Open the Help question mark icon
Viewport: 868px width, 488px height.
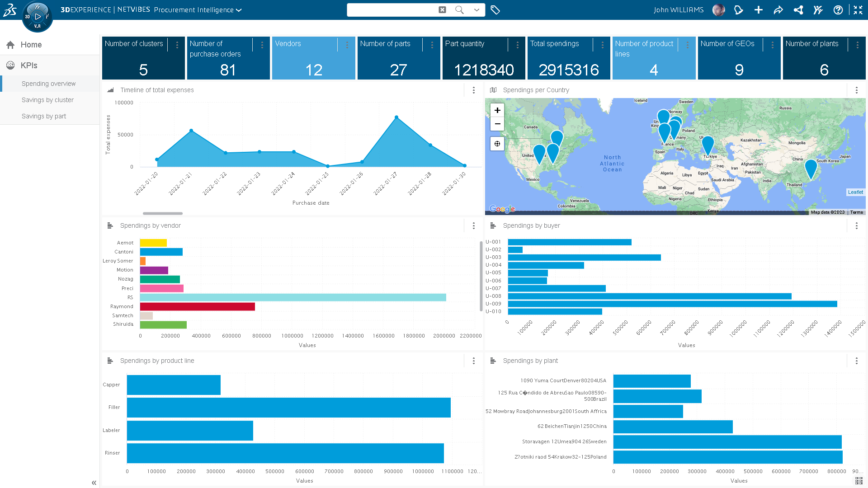838,10
